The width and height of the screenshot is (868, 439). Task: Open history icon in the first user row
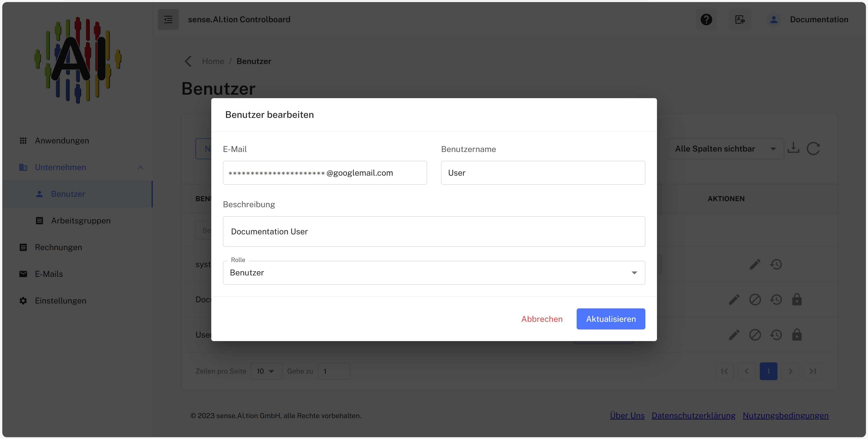click(x=776, y=264)
